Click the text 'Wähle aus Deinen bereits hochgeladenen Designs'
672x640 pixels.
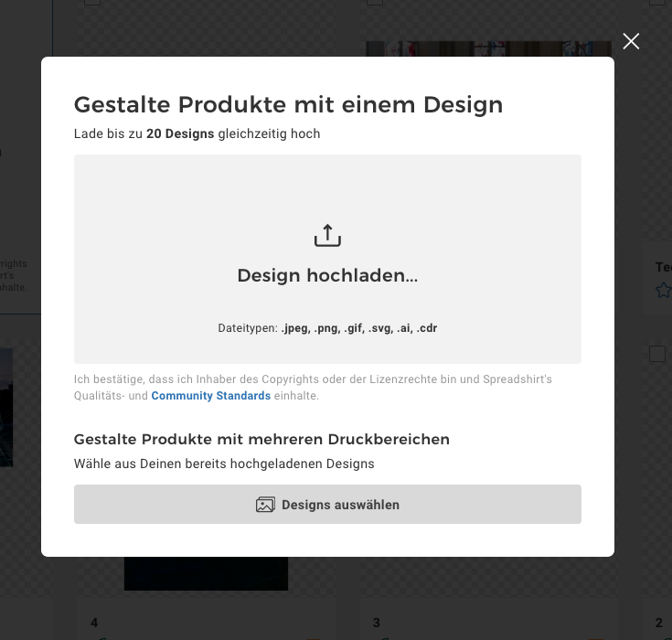(224, 464)
